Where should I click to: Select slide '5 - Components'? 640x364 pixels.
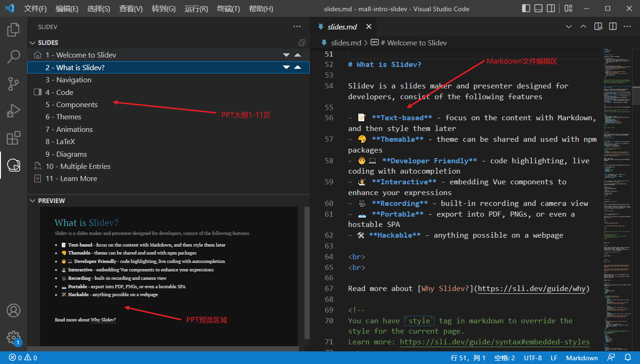(x=168, y=105)
